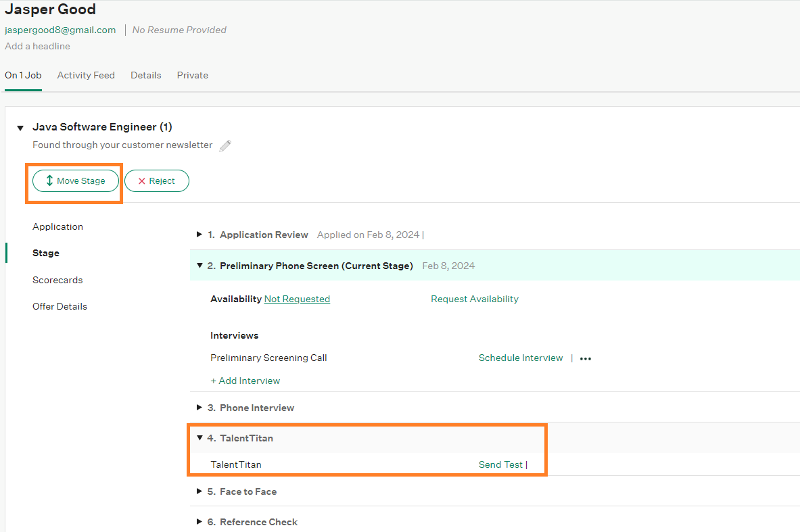Click the Add a headline field

37,46
